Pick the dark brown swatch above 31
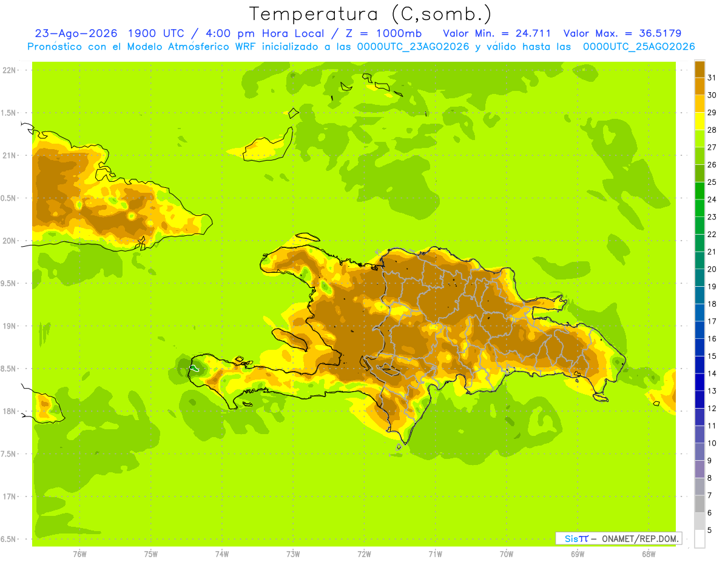 (699, 69)
